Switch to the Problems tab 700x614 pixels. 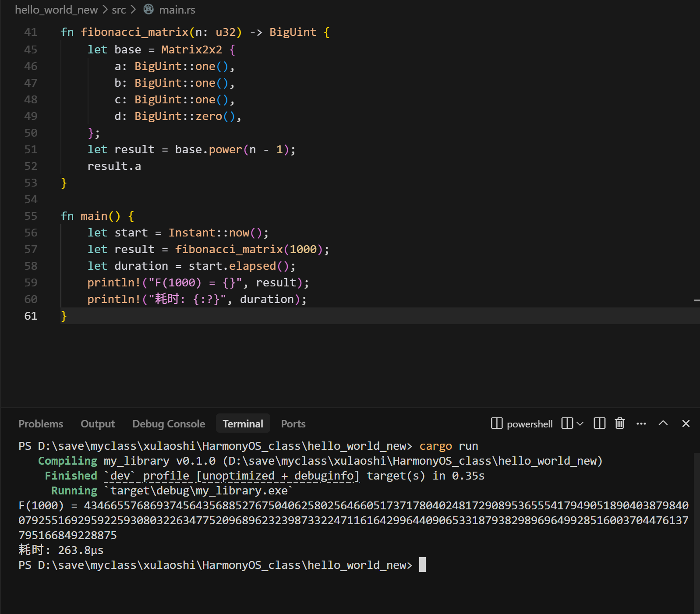pos(41,424)
